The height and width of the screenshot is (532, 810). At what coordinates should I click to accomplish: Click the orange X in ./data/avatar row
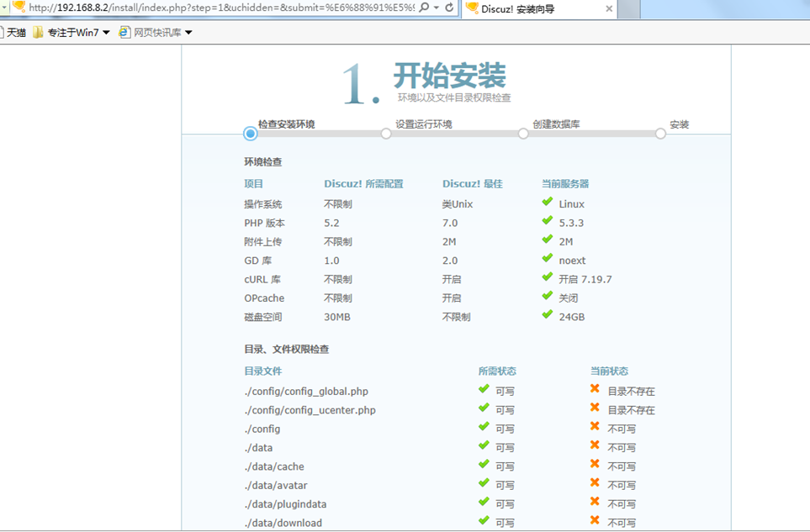595,483
